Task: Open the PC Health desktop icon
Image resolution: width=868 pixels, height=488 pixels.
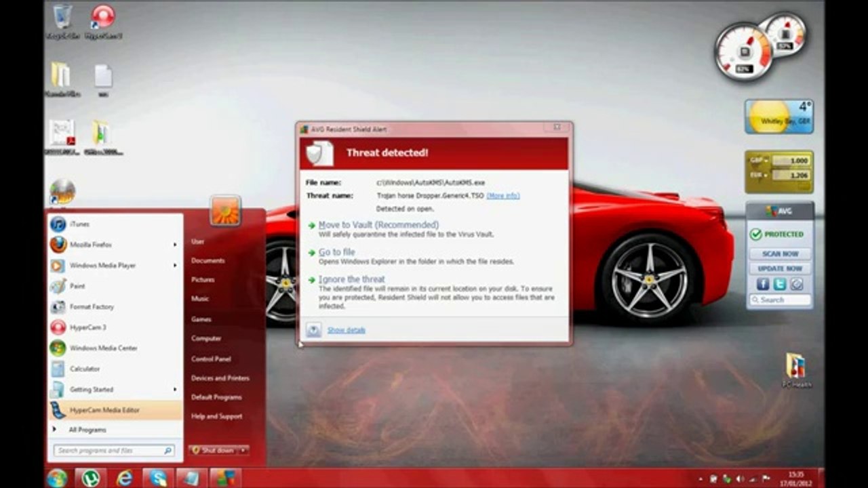Action: coord(795,370)
